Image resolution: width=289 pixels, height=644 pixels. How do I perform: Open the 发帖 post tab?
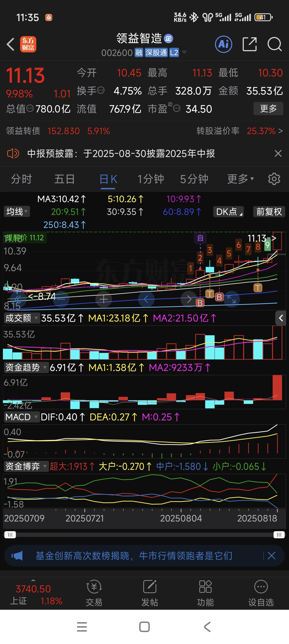tap(150, 593)
